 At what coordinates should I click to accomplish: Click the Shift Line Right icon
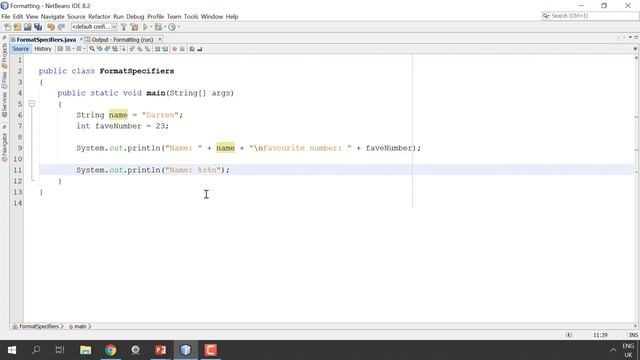[x=165, y=49]
